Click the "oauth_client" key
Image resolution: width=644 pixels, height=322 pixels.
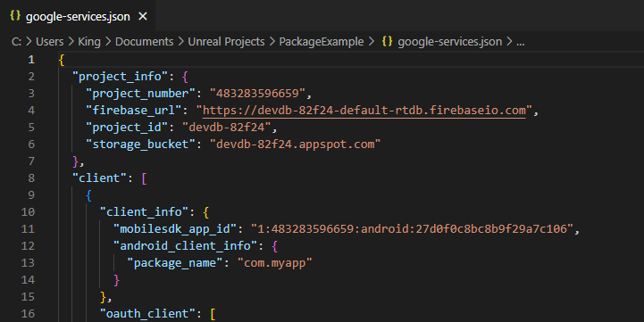tap(147, 314)
